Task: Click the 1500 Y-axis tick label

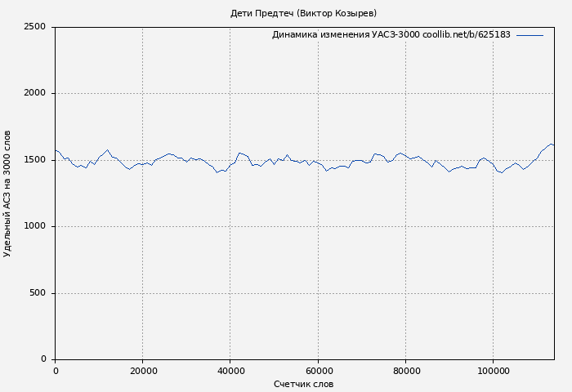Action: coord(34,160)
